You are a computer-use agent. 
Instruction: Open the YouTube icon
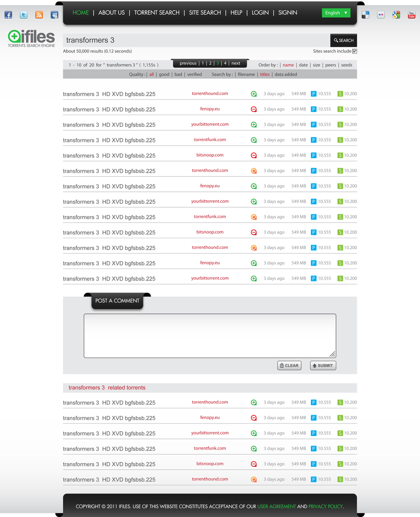411,15
